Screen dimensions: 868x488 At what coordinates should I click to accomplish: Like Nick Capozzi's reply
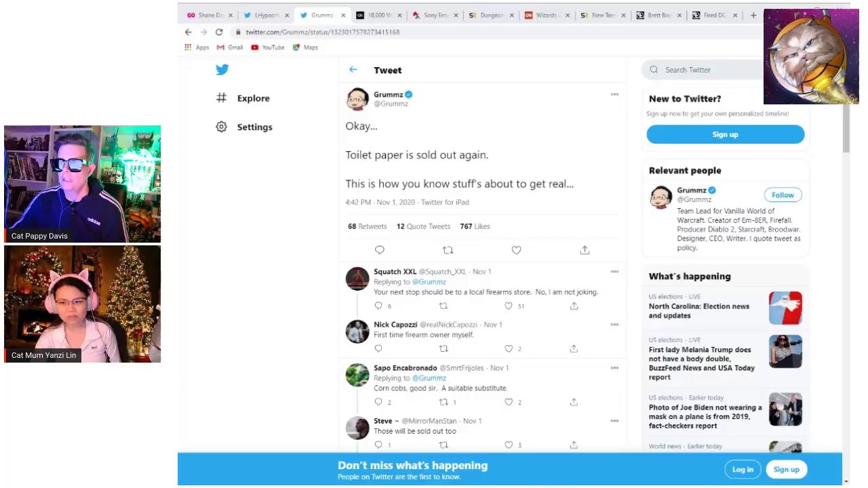click(x=509, y=348)
